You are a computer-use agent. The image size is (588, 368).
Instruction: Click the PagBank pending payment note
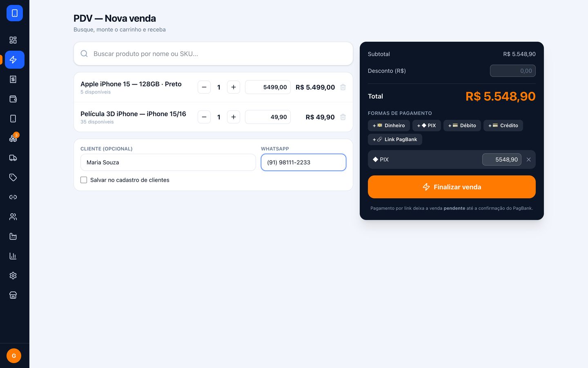(452, 208)
